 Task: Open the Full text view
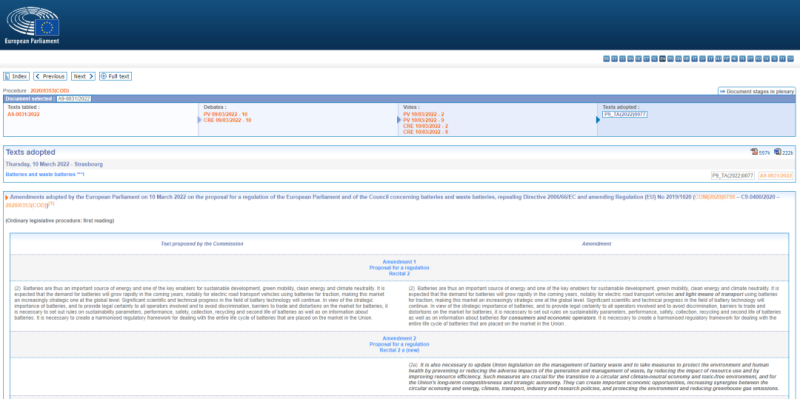(115, 77)
